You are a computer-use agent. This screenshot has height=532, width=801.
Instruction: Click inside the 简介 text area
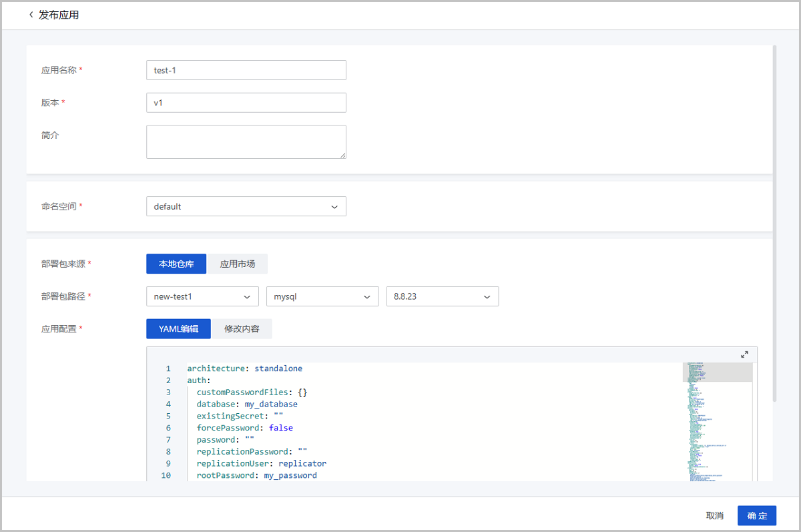point(246,142)
